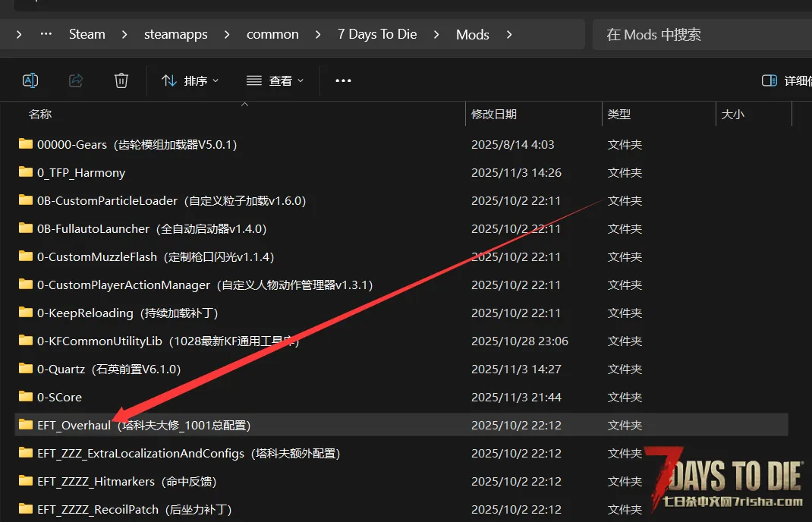Viewport: 812px width, 522px height.
Task: Open the three-dot more options menu
Action: coord(343,80)
